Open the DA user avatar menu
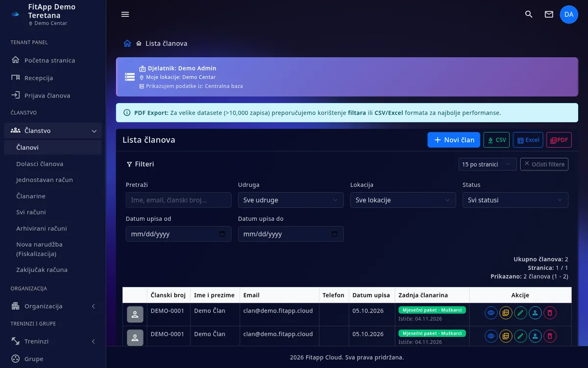 [569, 14]
